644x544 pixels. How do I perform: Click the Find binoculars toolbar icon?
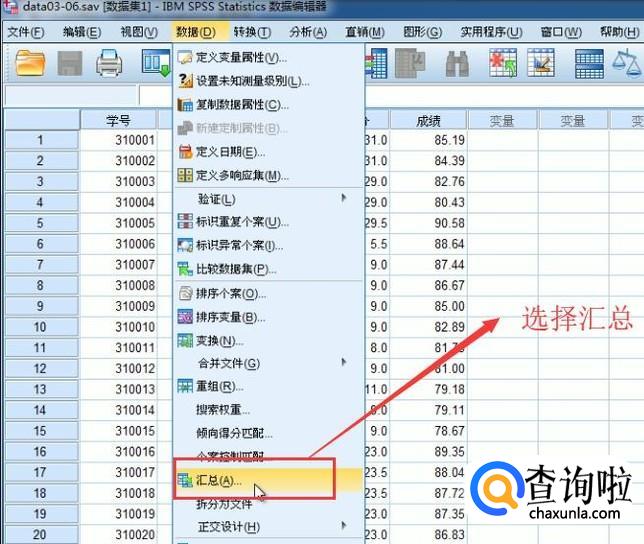457,64
